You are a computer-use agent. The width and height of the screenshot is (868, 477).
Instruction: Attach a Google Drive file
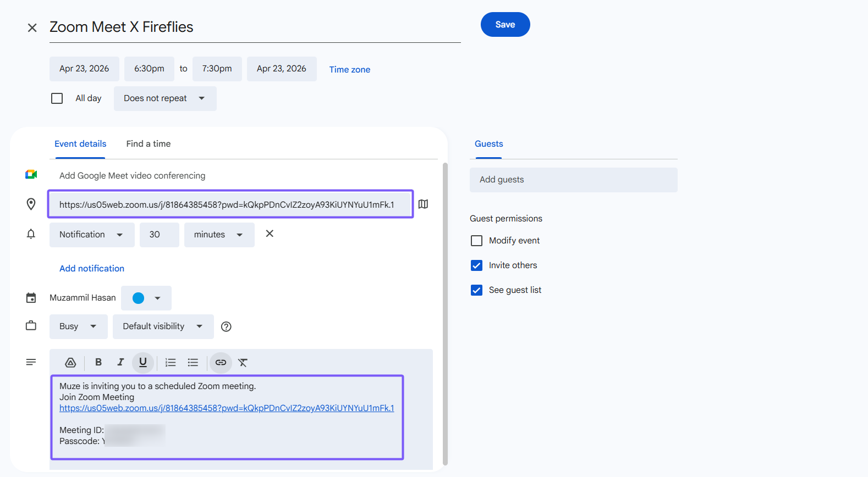coord(70,362)
